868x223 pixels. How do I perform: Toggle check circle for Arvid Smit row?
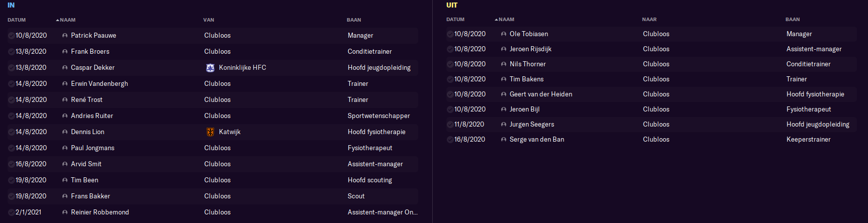click(11, 164)
